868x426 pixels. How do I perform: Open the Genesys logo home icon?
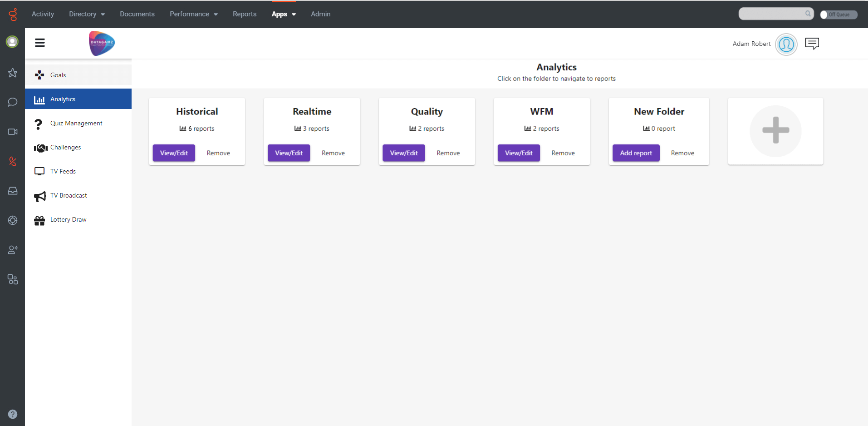coord(13,15)
